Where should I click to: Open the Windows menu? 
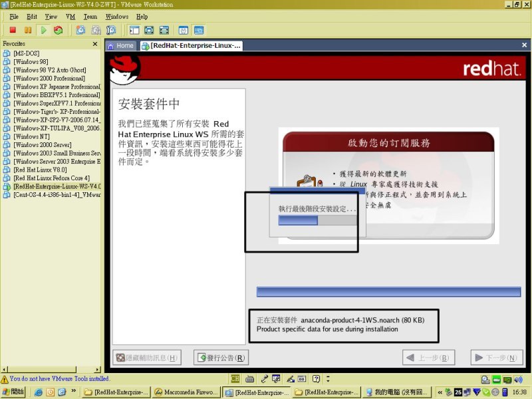pyautogui.click(x=117, y=17)
